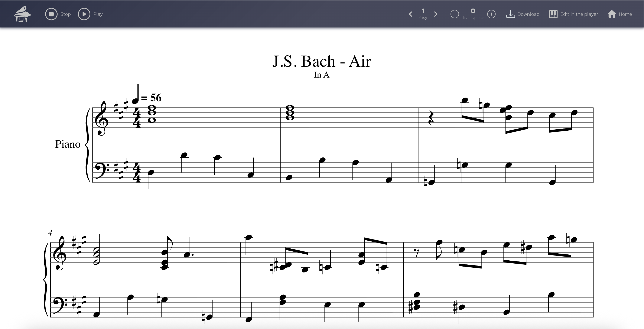Click the Piano instrument label

68,144
